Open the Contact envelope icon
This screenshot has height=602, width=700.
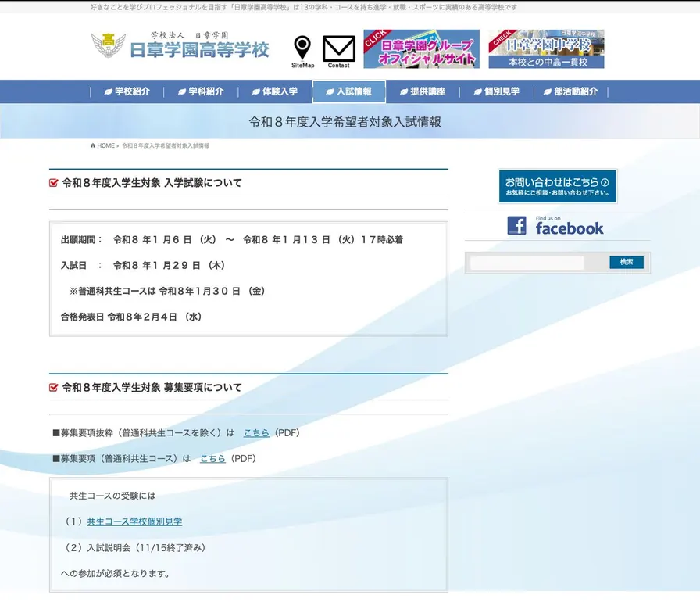point(339,52)
